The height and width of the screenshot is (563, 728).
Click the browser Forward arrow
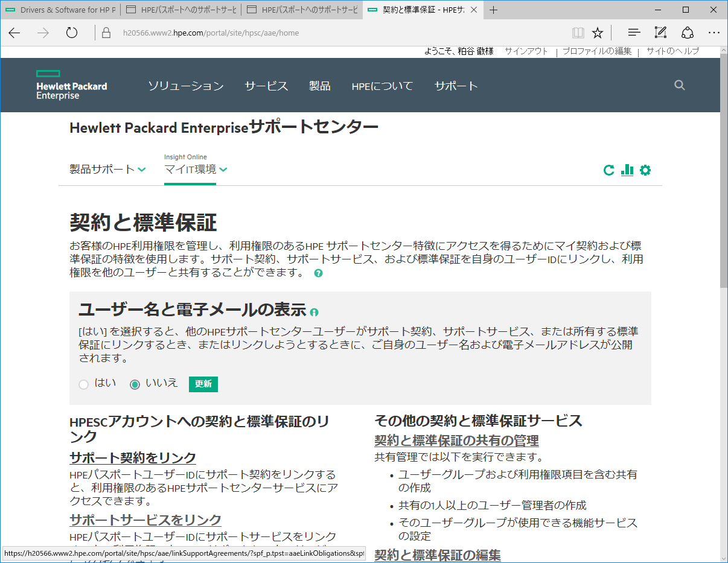click(x=43, y=33)
